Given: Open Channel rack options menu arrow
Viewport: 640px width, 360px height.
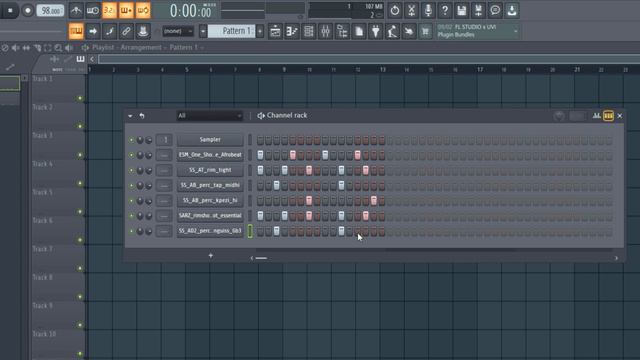Looking at the screenshot, I should (130, 116).
